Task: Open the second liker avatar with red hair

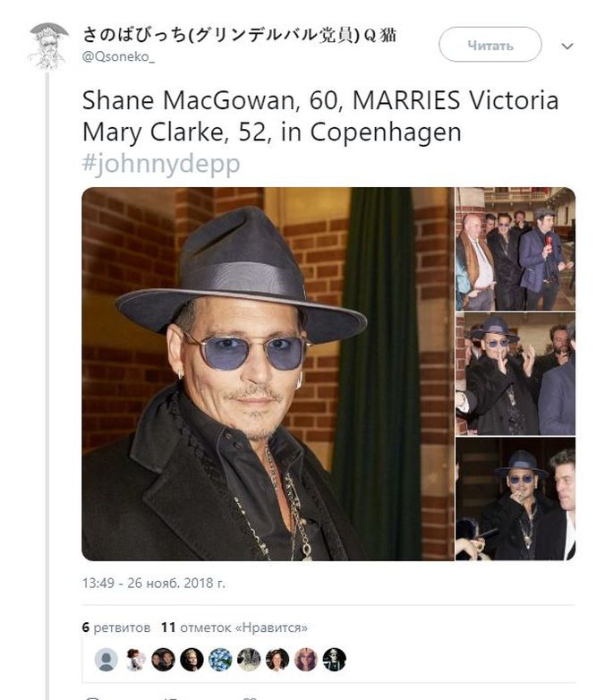Action: (135, 660)
